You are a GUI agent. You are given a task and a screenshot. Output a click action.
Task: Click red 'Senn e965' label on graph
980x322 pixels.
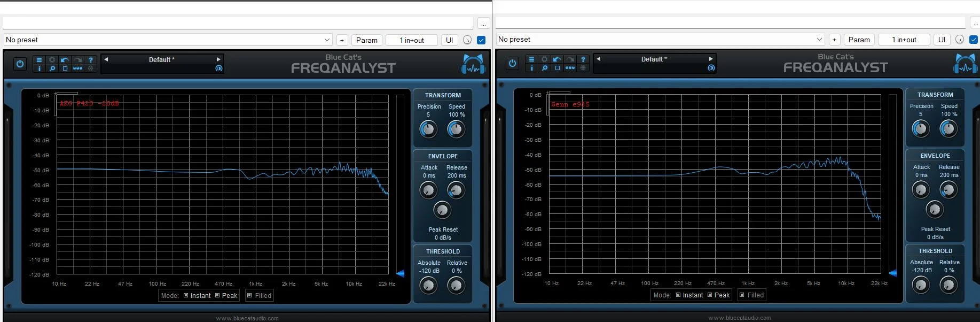(x=570, y=104)
